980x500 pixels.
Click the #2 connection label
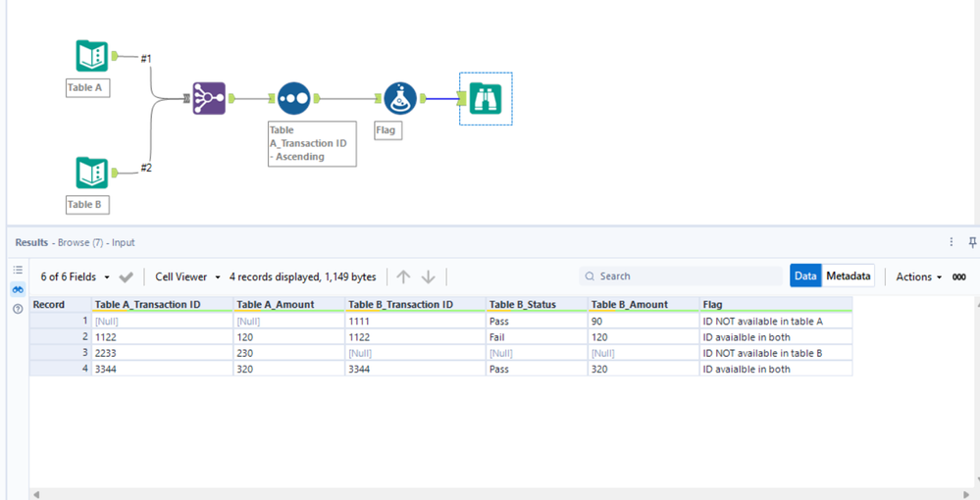point(145,168)
